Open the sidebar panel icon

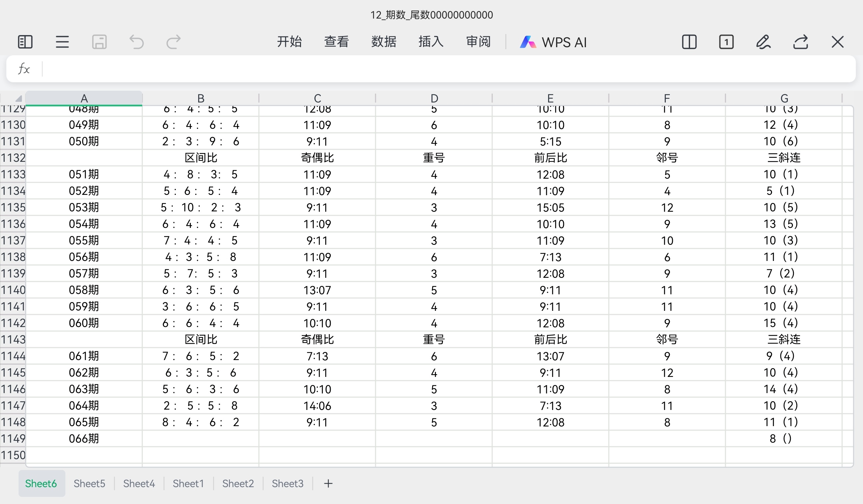25,42
